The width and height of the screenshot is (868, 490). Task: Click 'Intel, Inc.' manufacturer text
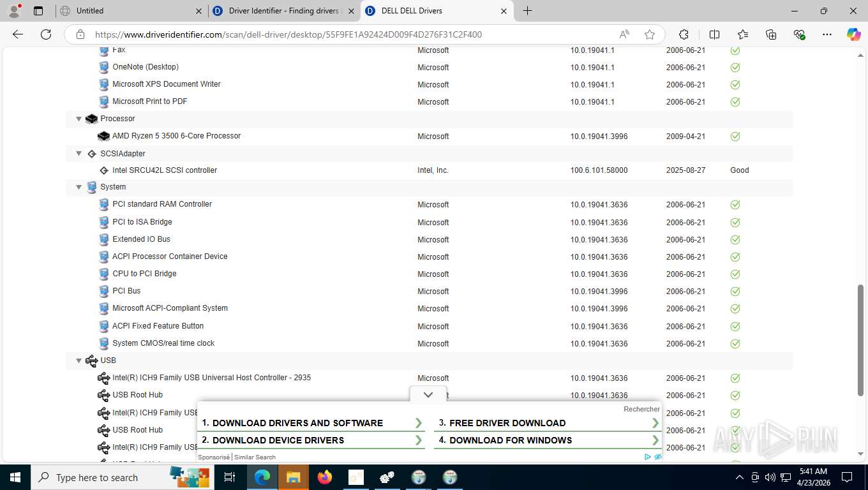(x=433, y=170)
